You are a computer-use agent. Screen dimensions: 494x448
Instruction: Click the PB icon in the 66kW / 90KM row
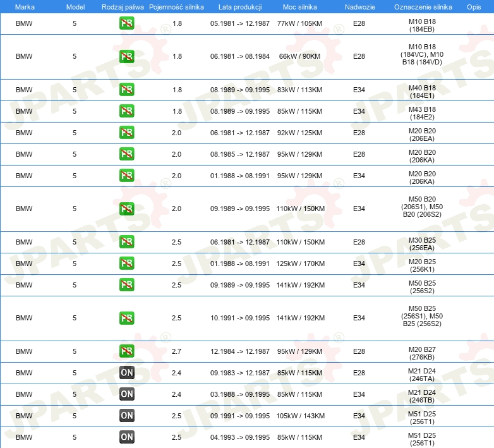pyautogui.click(x=126, y=57)
